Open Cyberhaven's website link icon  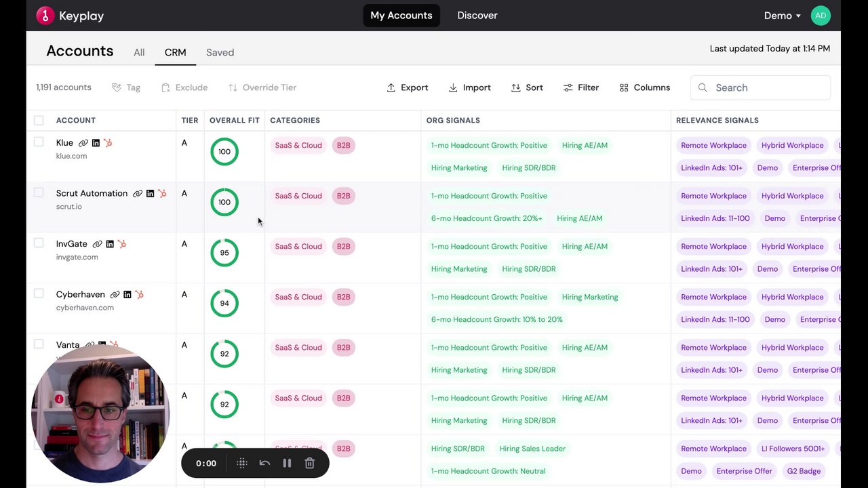(115, 295)
